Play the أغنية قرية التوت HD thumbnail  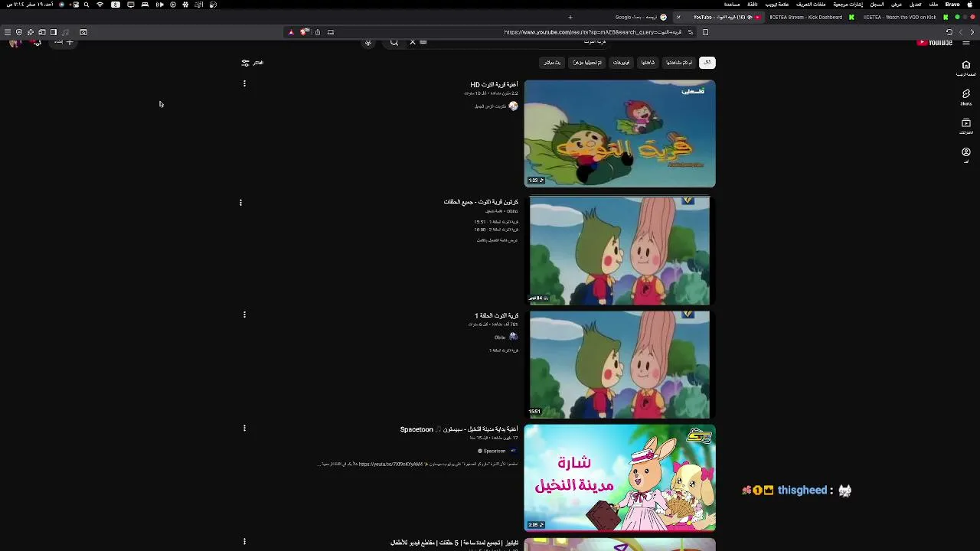click(619, 134)
